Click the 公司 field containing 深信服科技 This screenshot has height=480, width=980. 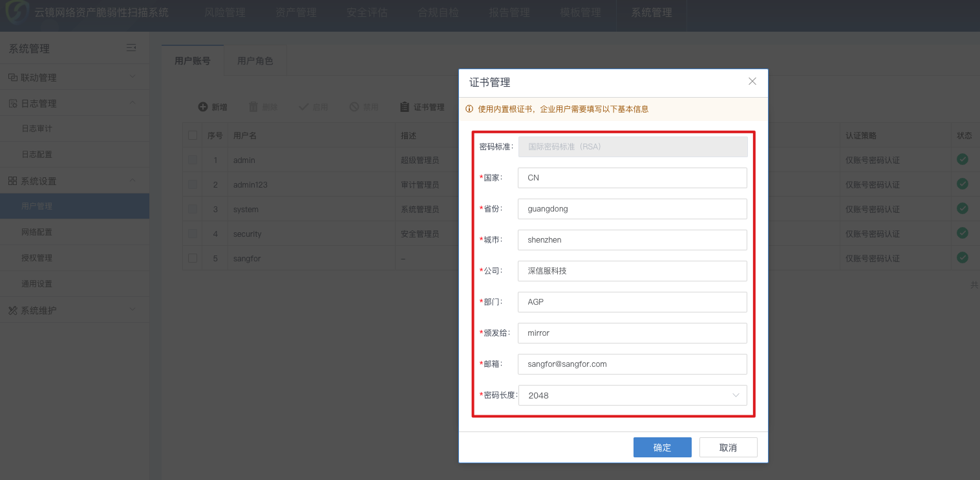(x=632, y=271)
